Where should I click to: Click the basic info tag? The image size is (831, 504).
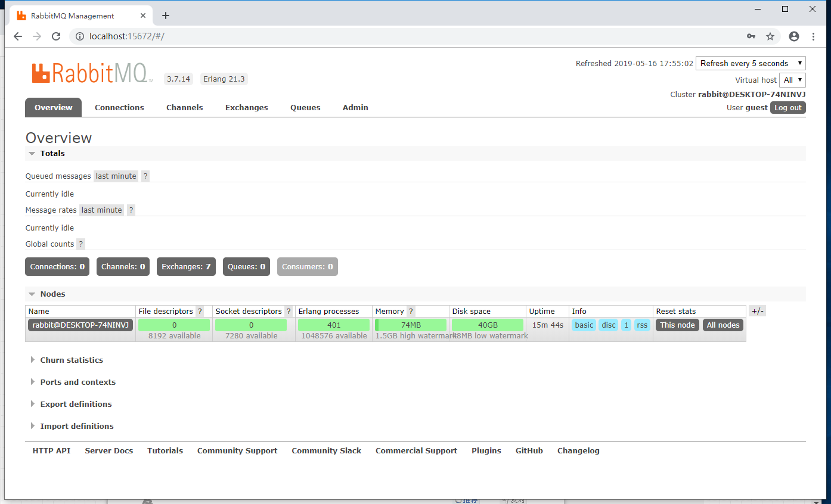(x=584, y=325)
